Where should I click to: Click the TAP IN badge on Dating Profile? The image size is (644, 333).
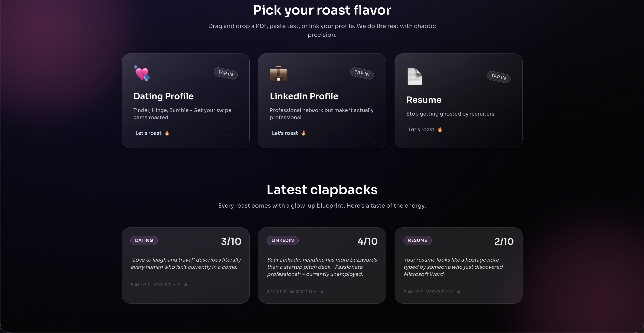225,73
